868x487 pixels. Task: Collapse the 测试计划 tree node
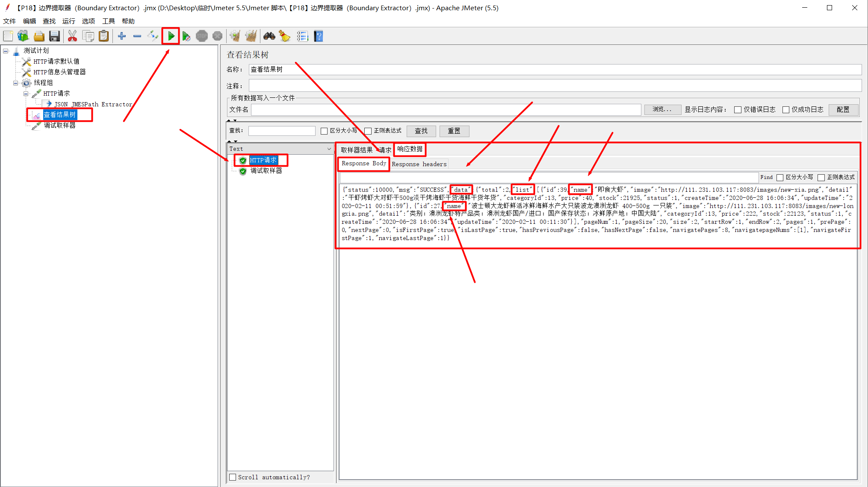6,51
